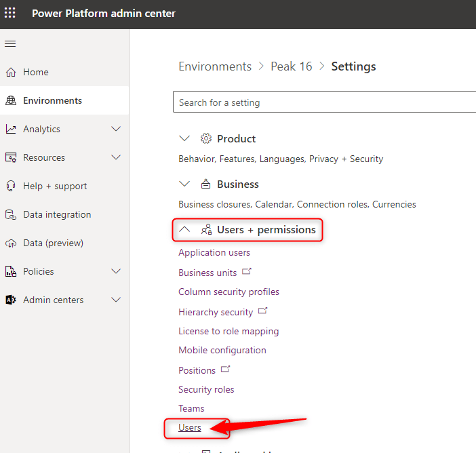Open the Application users link
The height and width of the screenshot is (453, 476).
pos(214,252)
